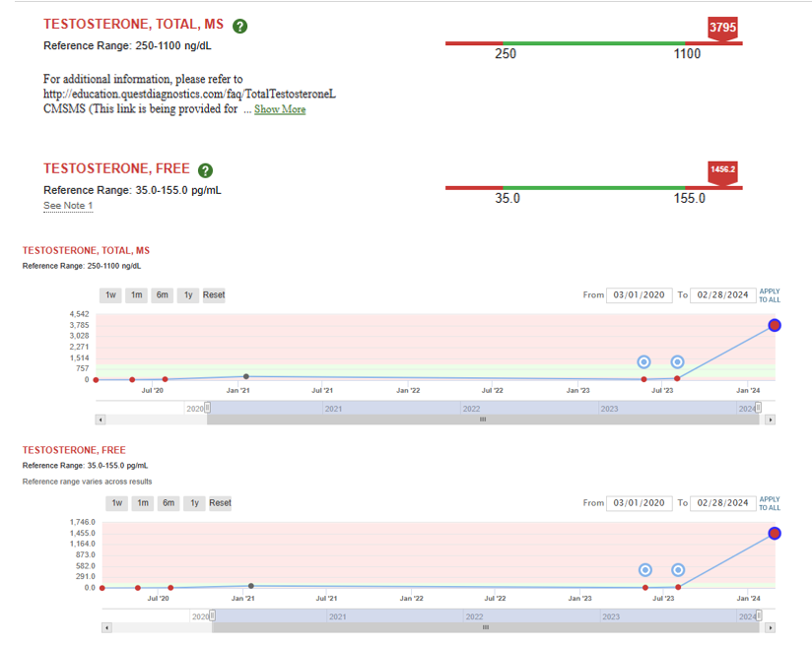
Task: Select 1w range on Total testosterone chart
Action: click(110, 295)
